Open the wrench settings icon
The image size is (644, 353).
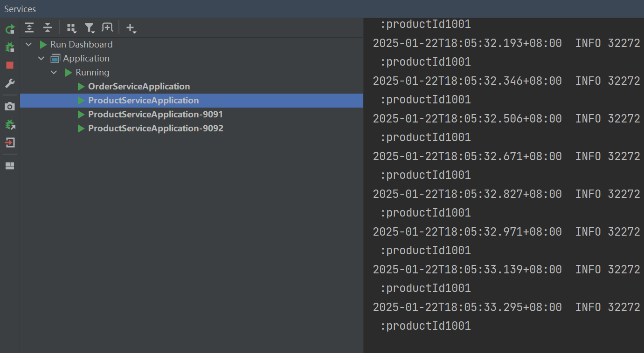(x=10, y=83)
